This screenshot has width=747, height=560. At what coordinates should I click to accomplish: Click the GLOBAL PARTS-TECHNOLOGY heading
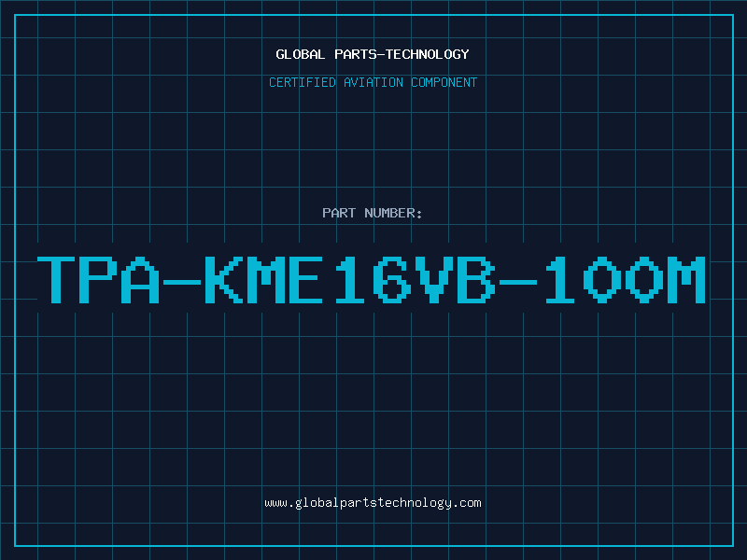click(373, 54)
